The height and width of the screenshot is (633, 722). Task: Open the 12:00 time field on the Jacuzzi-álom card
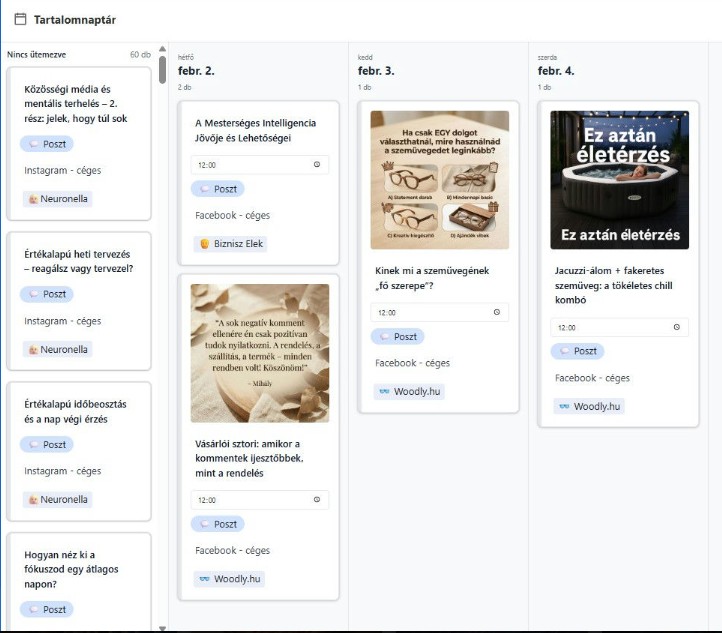pyautogui.click(x=619, y=327)
